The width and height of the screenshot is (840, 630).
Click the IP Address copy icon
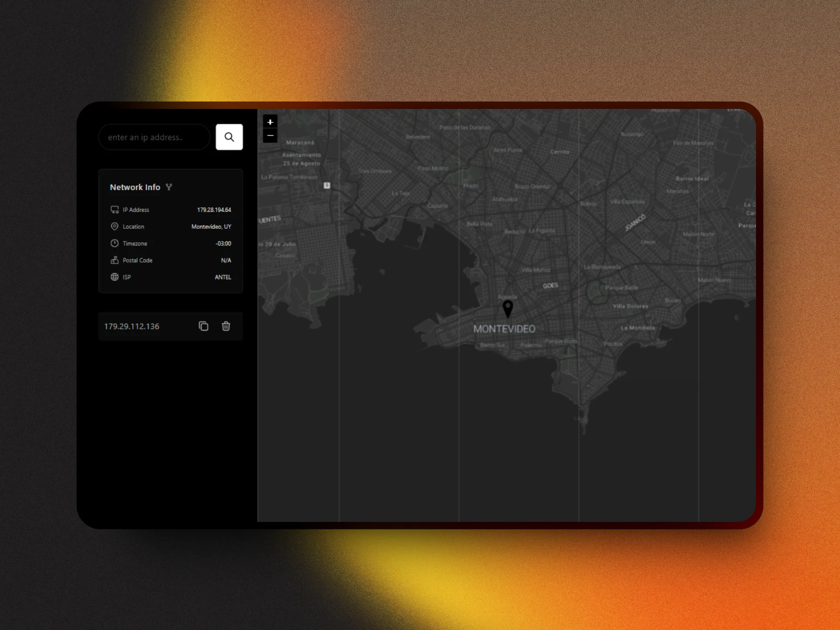pos(204,326)
